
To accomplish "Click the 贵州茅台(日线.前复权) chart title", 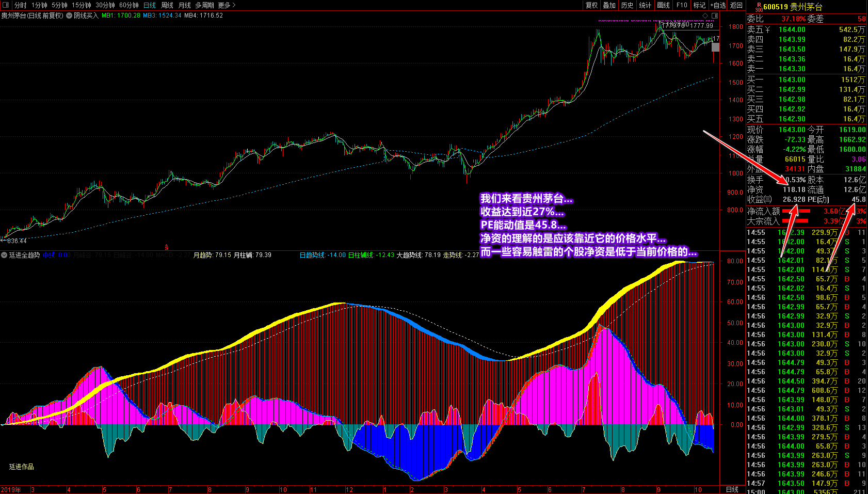I will click(32, 15).
